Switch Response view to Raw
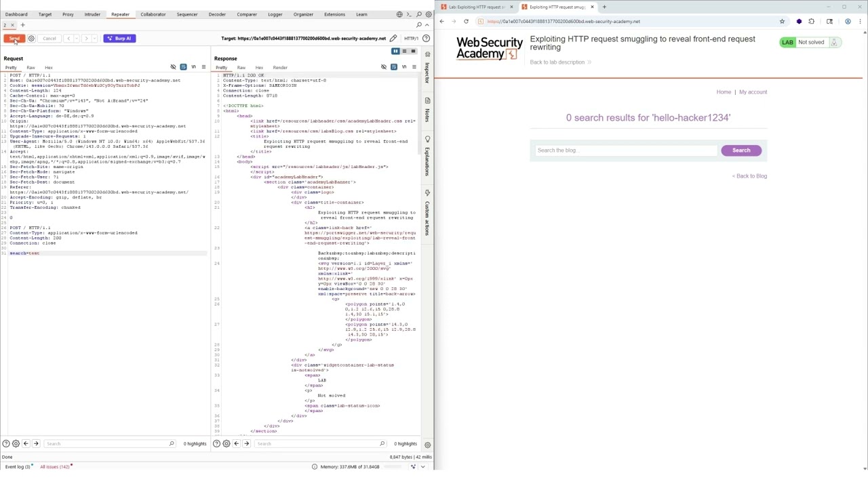The image size is (868, 488). pos(241,68)
